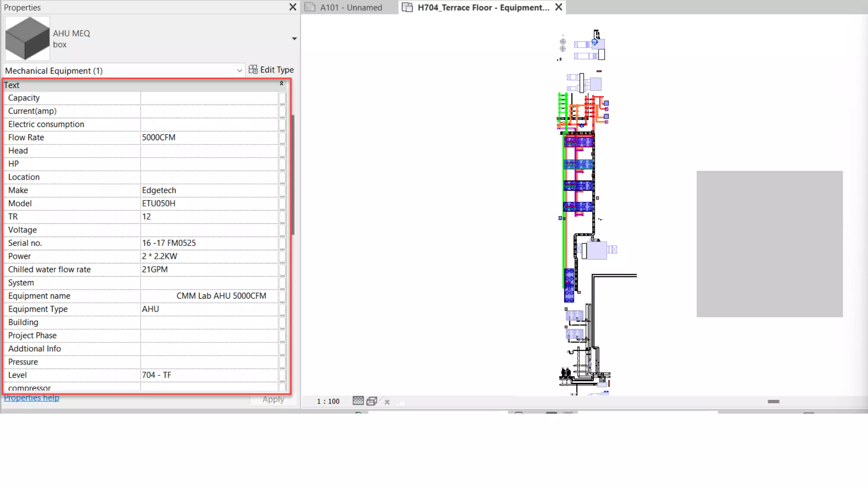Toggle Level row associate parameter box
Screen dimensions: 868x488
282,375
